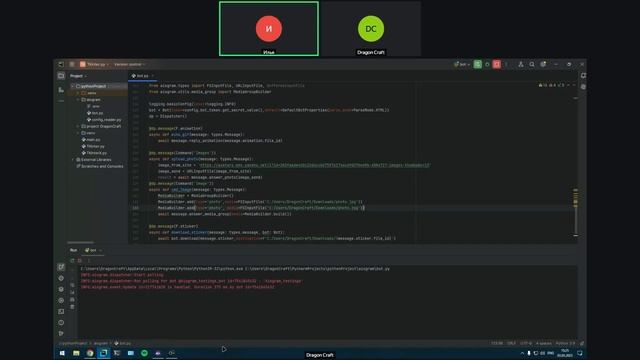Click the editor vertical scrollbar
This screenshot has height=360, width=640.
pyautogui.click(x=576, y=214)
